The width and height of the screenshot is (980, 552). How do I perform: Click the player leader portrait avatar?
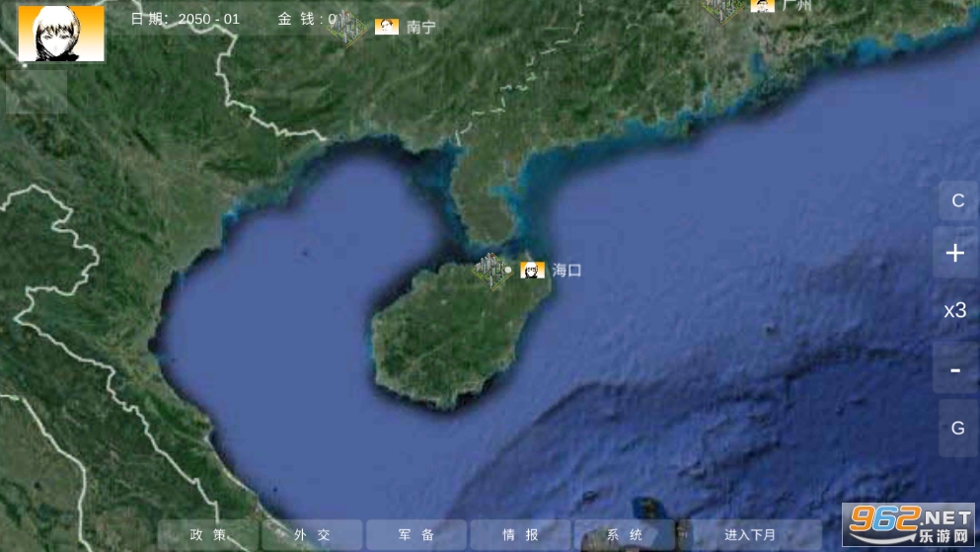(x=61, y=34)
